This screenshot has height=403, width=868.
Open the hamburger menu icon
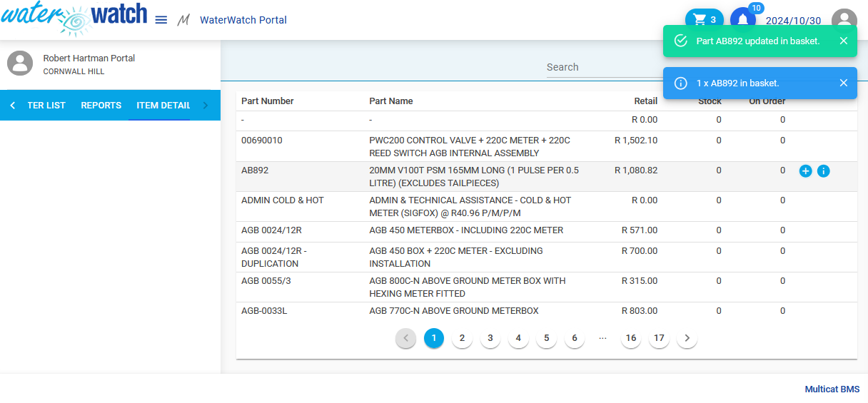pyautogui.click(x=161, y=20)
